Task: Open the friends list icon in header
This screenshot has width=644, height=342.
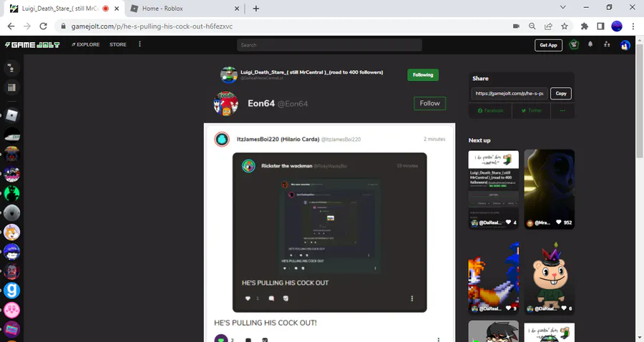Action: coord(607,44)
